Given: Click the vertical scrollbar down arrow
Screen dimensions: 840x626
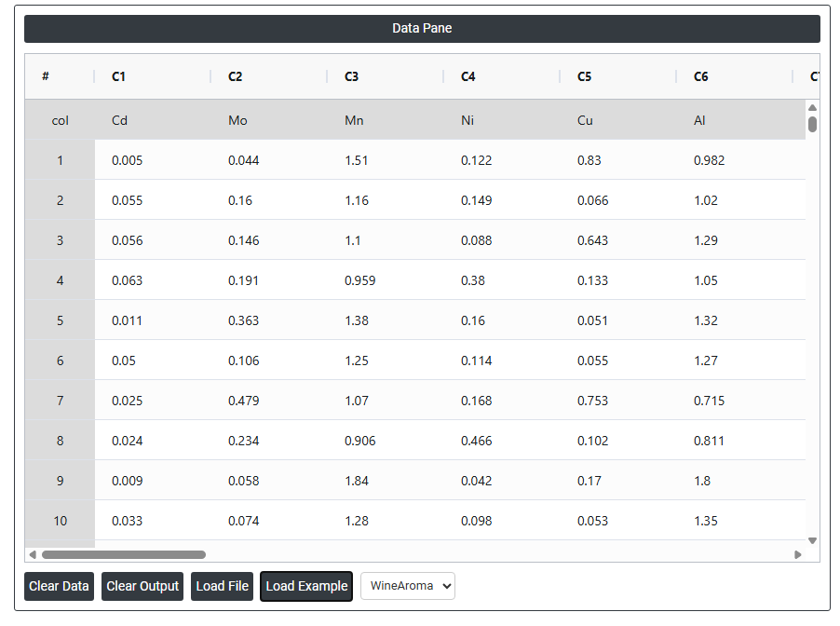Looking at the screenshot, I should [812, 540].
